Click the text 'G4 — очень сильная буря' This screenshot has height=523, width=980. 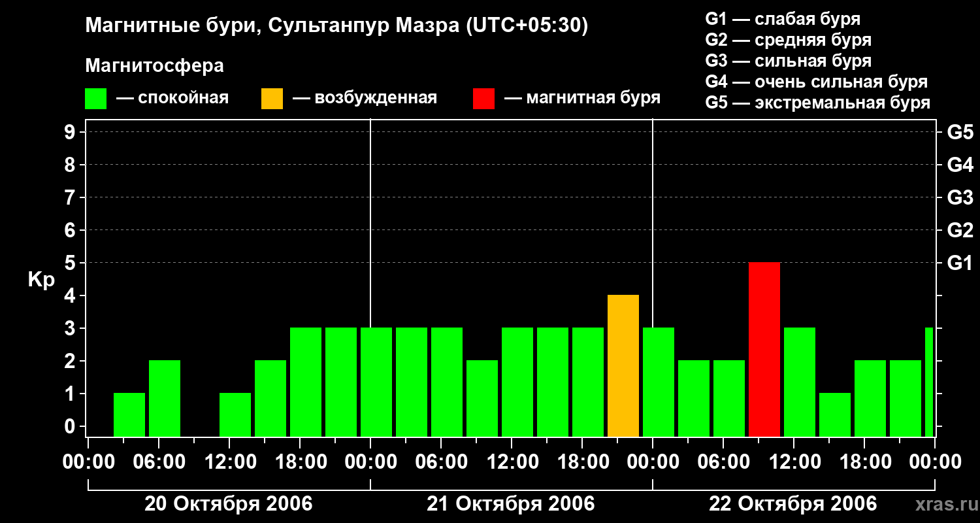coord(817,82)
